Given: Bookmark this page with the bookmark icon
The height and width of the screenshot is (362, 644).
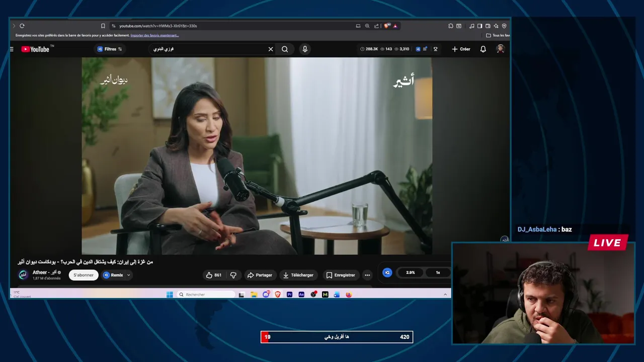Looking at the screenshot, I should pyautogui.click(x=103, y=26).
